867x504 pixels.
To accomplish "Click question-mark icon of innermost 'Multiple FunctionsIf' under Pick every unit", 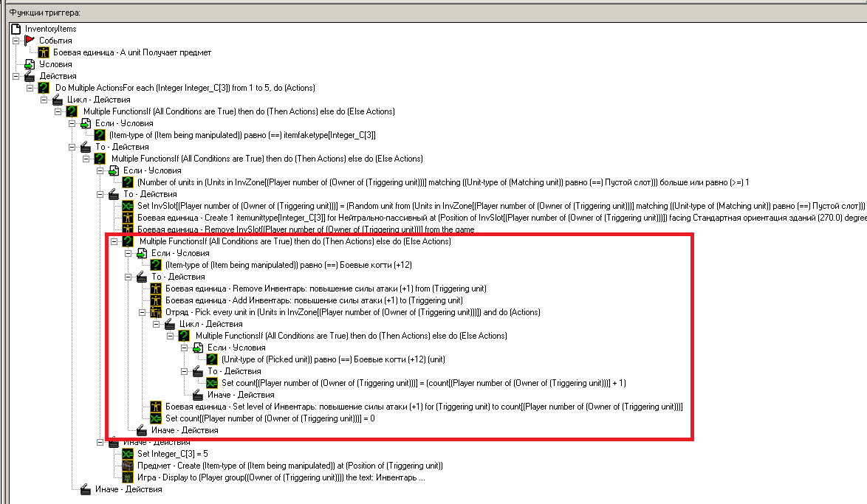I will pyautogui.click(x=184, y=336).
